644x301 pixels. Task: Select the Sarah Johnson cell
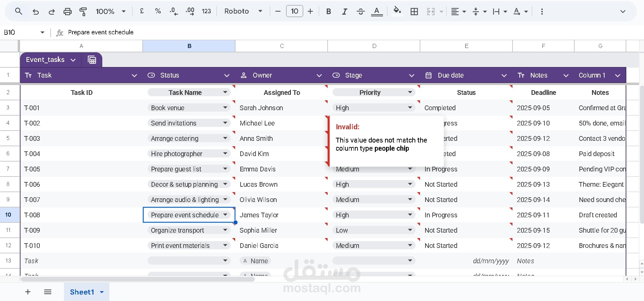click(x=281, y=108)
